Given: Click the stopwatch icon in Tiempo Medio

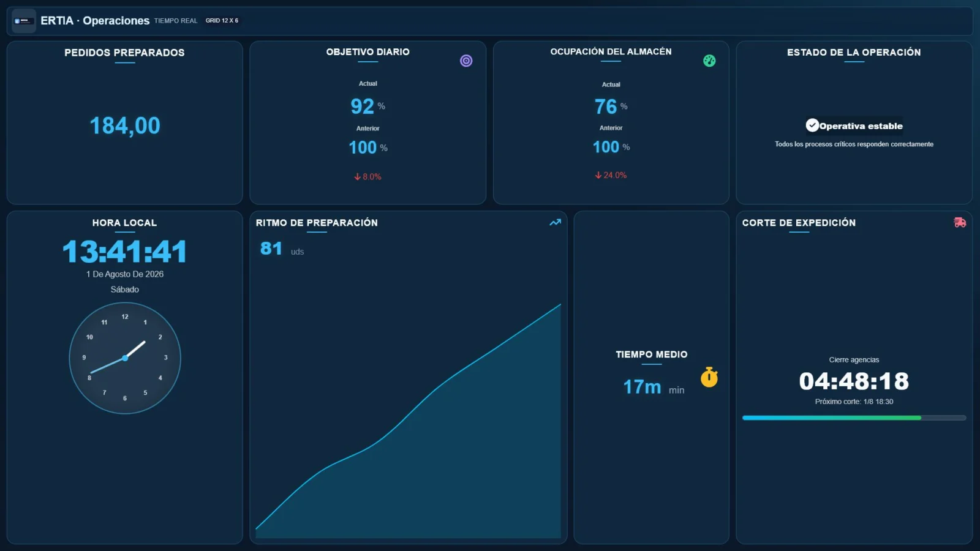Looking at the screenshot, I should 709,377.
